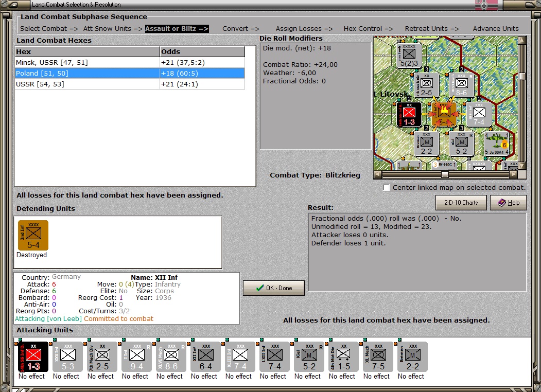Select the I Inf 9-4 attacking unit
The width and height of the screenshot is (541, 392).
pyautogui.click(x=136, y=357)
